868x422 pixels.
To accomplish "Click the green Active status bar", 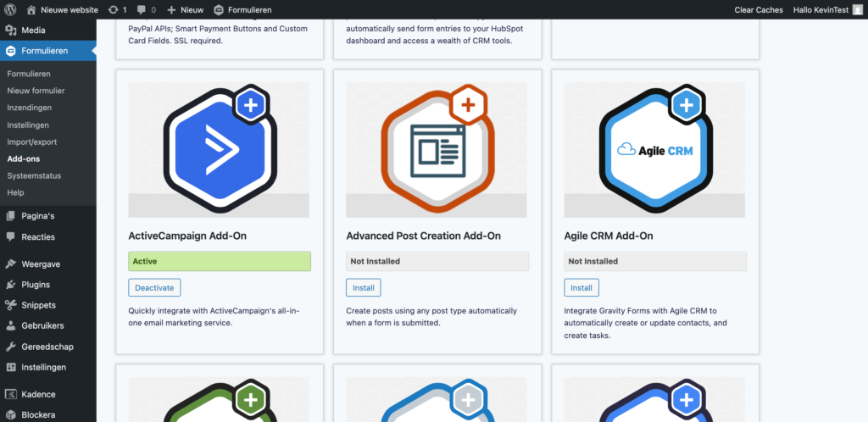I will [x=220, y=261].
